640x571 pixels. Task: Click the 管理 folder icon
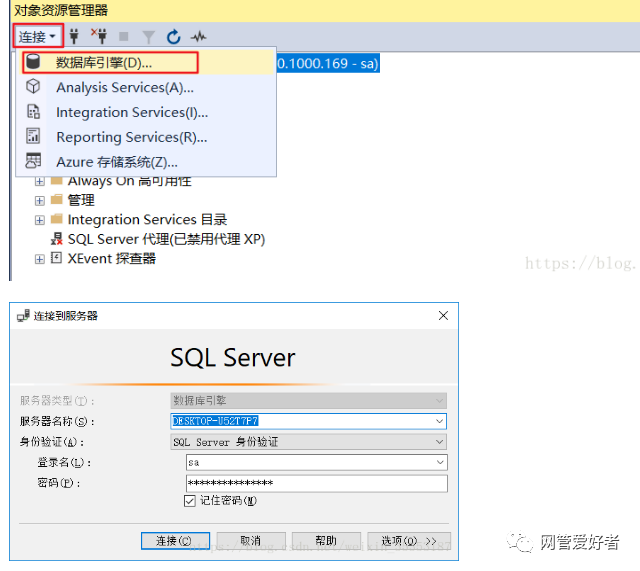click(x=57, y=199)
